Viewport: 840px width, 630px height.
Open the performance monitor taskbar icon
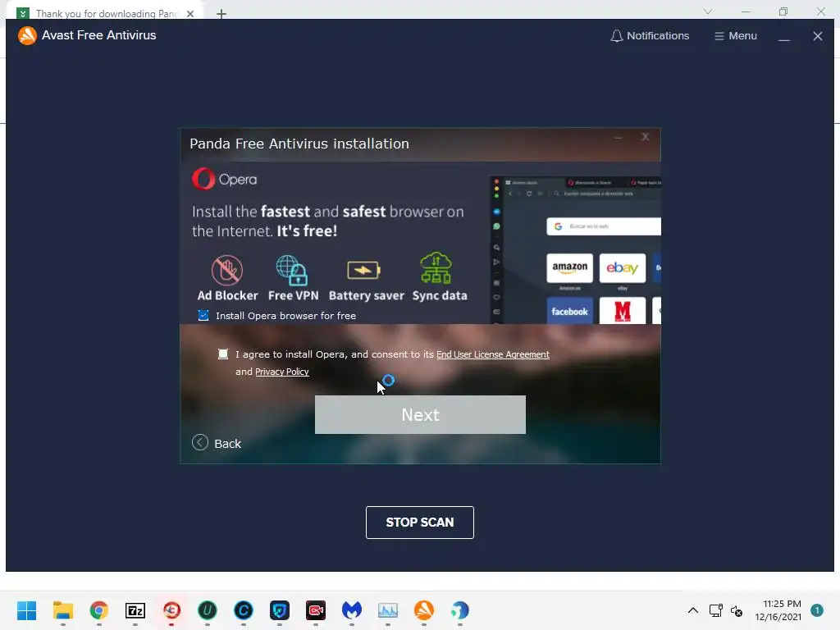coord(388,610)
